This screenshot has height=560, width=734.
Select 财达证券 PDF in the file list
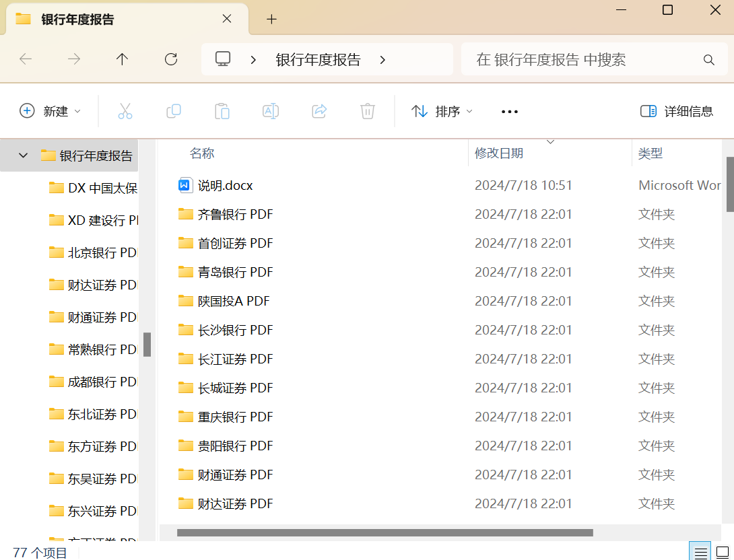235,504
